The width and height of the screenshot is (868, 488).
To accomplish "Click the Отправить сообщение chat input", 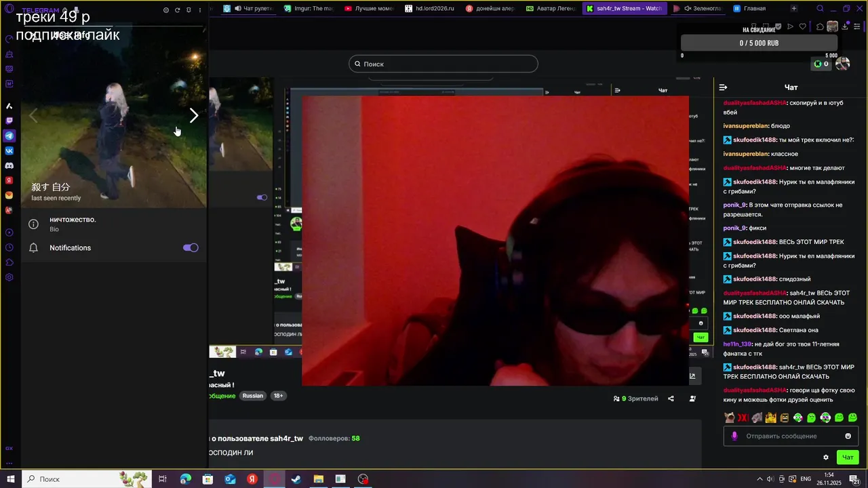I will [x=790, y=436].
